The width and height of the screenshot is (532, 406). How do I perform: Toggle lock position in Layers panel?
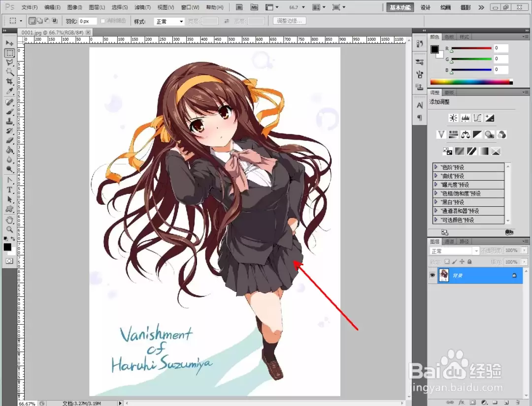[462, 262]
